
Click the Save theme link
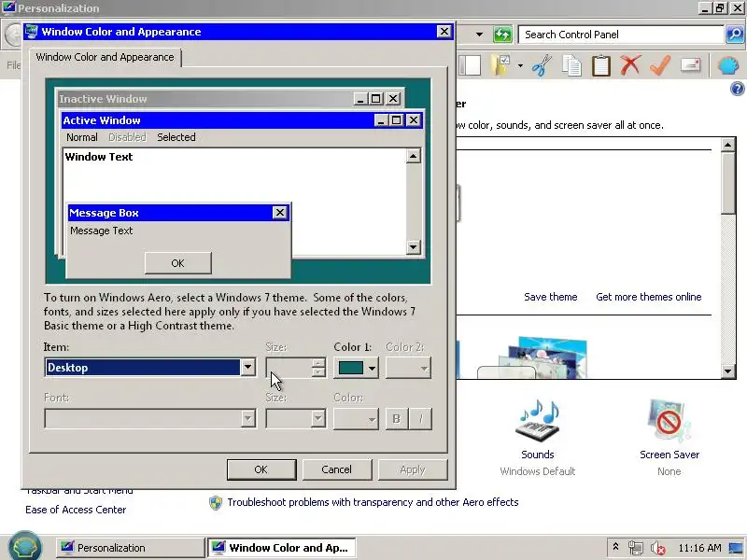551,297
